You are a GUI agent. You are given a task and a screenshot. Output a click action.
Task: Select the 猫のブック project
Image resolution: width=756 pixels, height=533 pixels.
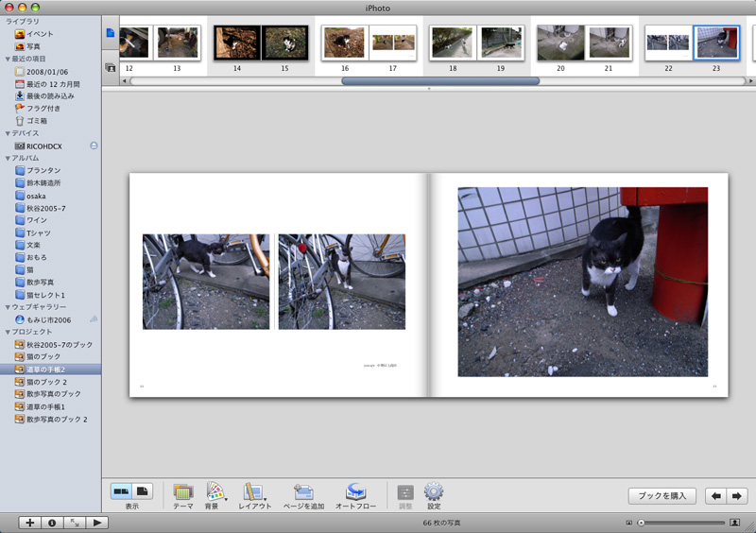pyautogui.click(x=45, y=356)
